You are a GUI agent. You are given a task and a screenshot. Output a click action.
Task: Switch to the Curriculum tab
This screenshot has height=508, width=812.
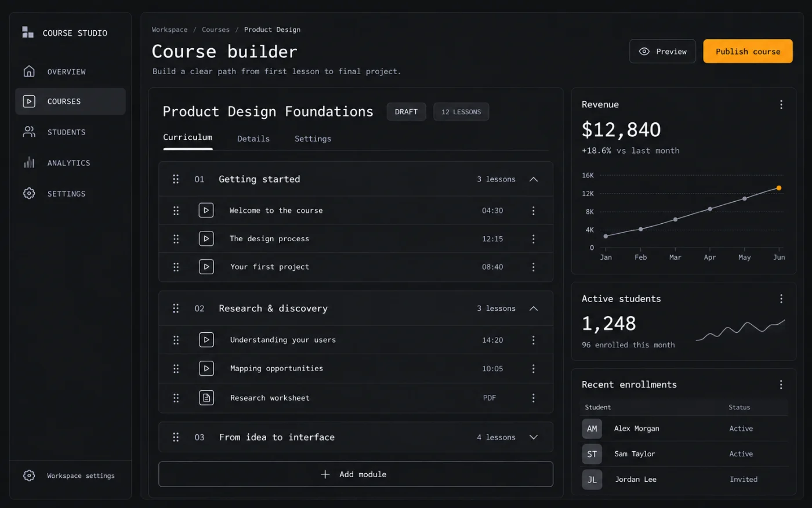[x=187, y=137]
